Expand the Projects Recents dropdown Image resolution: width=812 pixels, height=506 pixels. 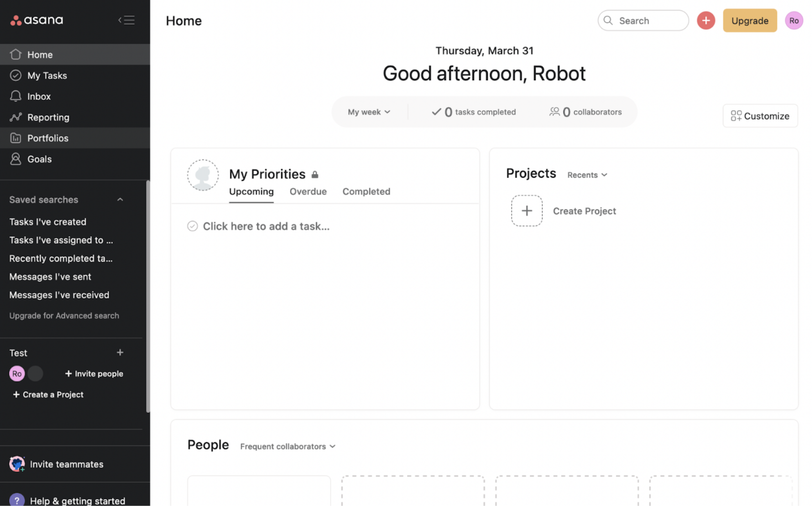(x=587, y=175)
